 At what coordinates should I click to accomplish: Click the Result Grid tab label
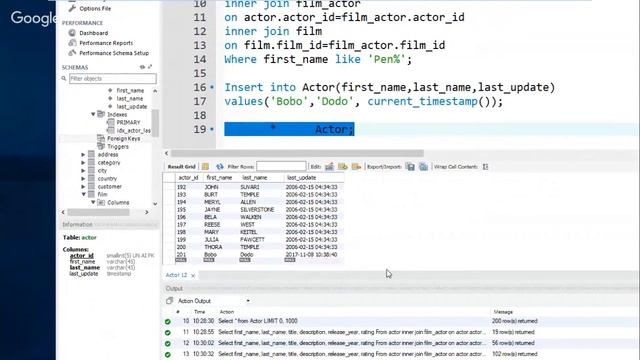point(182,167)
